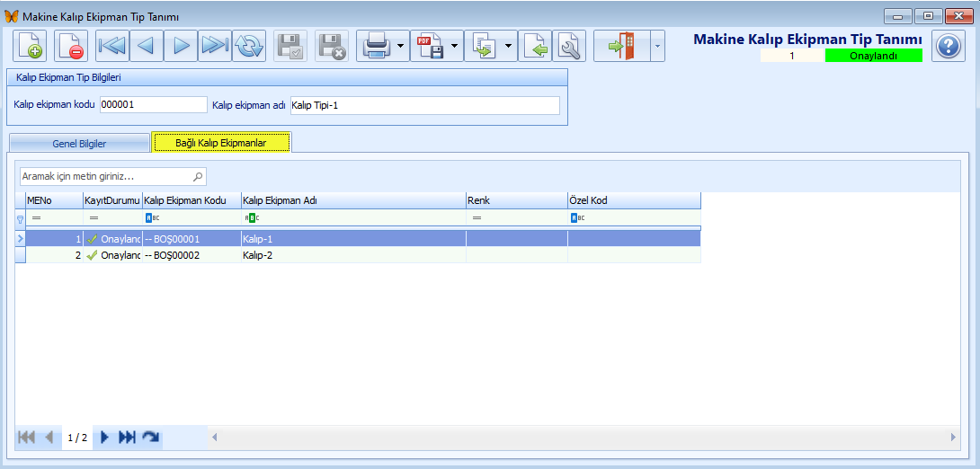Select the Bağlı Kalıp Ekipmanlar tab

tap(220, 143)
